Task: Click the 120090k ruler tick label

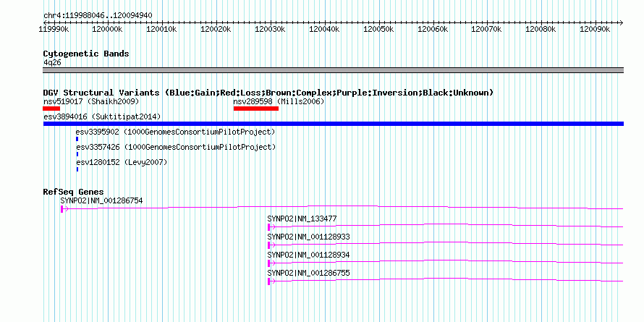Action: pos(595,30)
